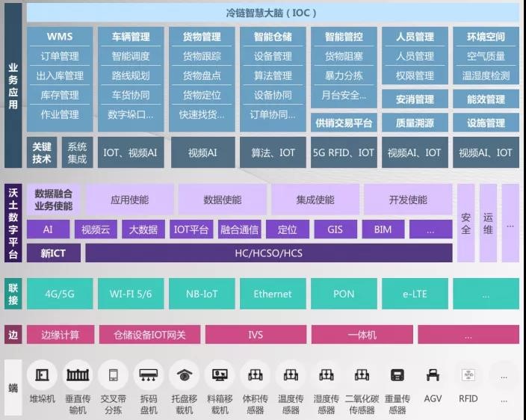Select the 拆码盘机 icon
This screenshot has height=420, width=526.
click(x=149, y=375)
